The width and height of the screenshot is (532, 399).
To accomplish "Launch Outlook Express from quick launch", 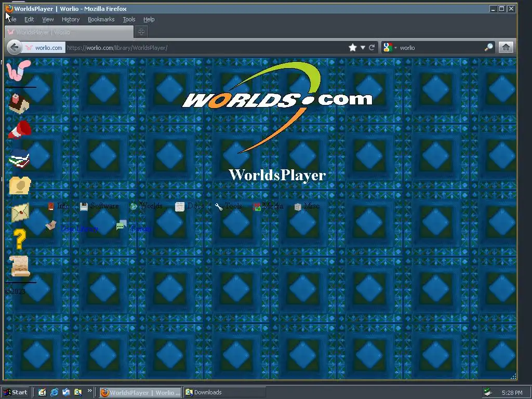I will pos(66,393).
